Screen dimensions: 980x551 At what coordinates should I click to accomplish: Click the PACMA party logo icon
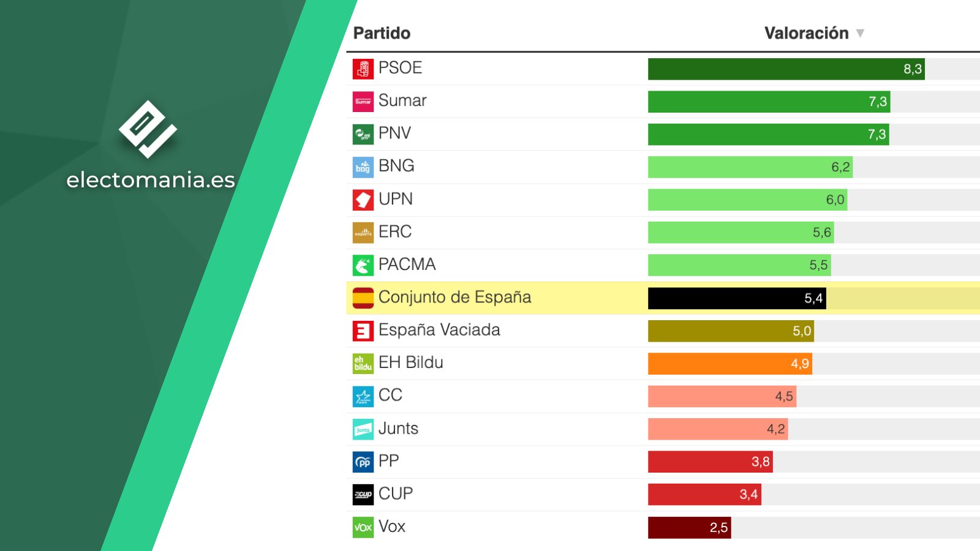pyautogui.click(x=363, y=265)
